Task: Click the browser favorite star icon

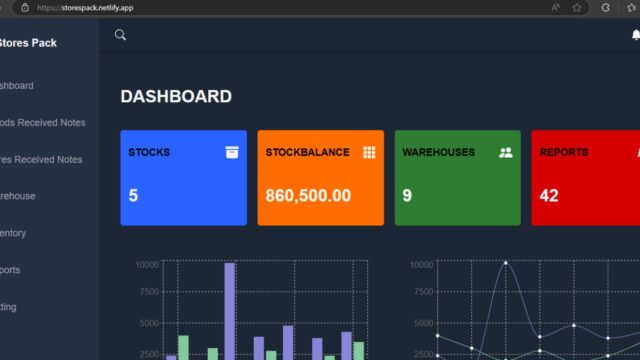Action: [x=577, y=8]
